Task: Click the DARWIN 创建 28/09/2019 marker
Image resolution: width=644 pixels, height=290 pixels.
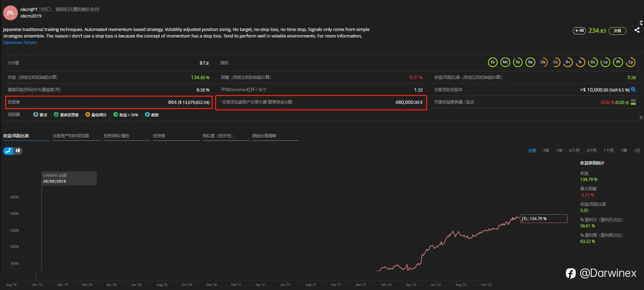Action: (x=69, y=178)
